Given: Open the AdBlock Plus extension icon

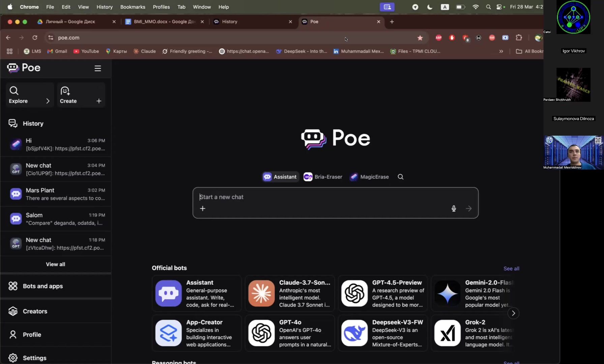Looking at the screenshot, I should pyautogui.click(x=439, y=38).
